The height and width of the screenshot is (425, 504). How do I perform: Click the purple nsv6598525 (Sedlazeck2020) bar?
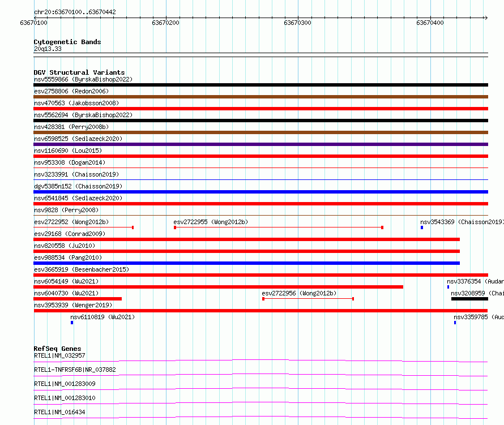(260, 144)
